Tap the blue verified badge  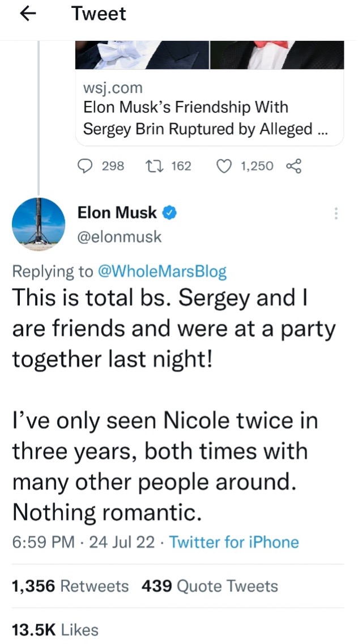169,213
